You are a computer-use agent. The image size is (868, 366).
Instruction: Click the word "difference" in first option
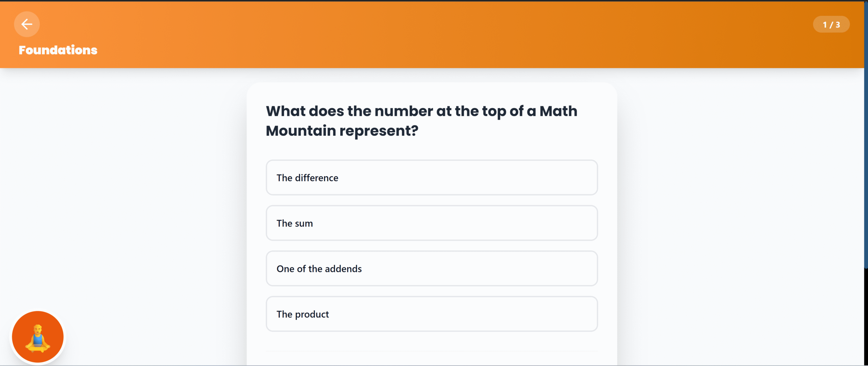click(316, 178)
